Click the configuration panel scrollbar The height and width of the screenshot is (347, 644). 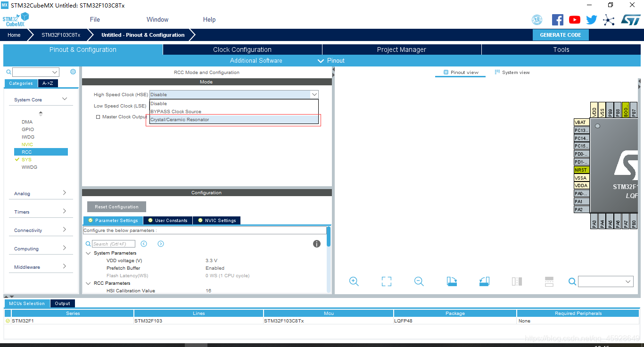(x=329, y=236)
